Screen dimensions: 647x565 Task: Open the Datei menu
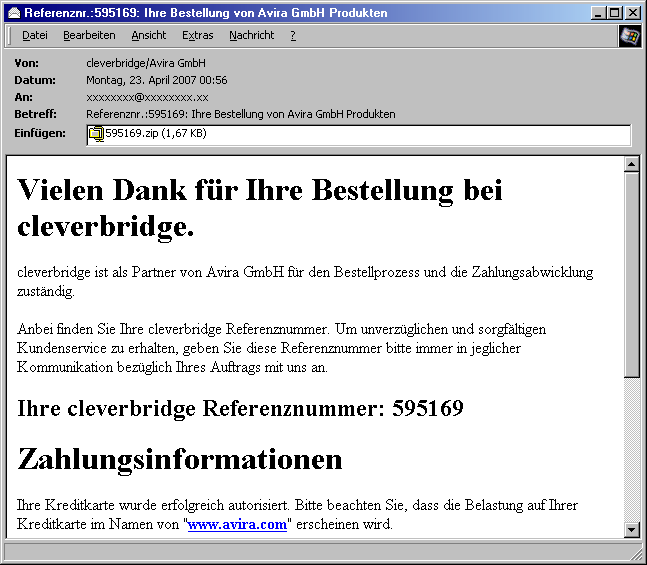(35, 35)
